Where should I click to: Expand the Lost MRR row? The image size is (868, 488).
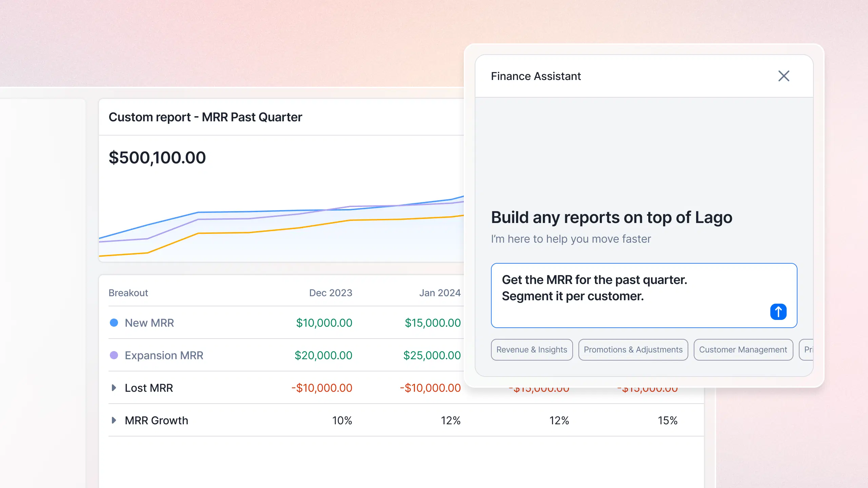[x=114, y=388]
